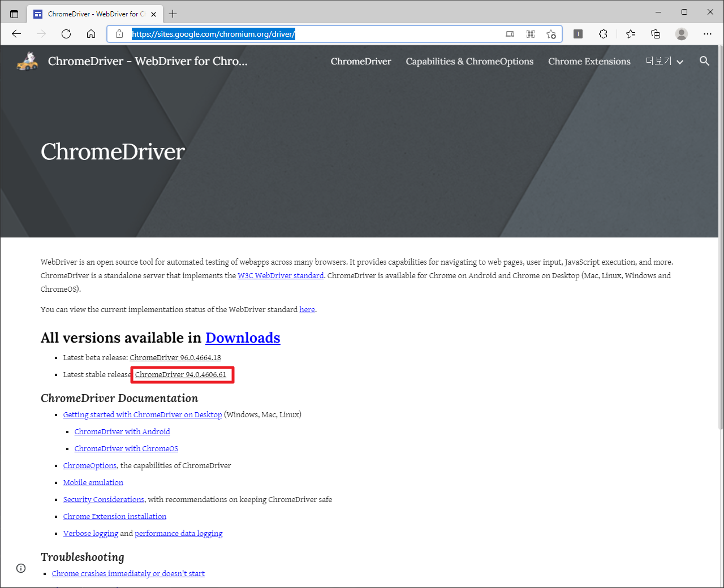
Task: Go to the browser Home page
Action: (91, 34)
